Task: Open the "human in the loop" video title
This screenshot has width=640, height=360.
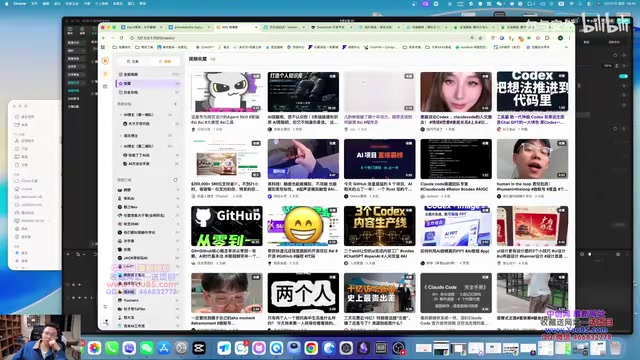Action: [x=532, y=187]
